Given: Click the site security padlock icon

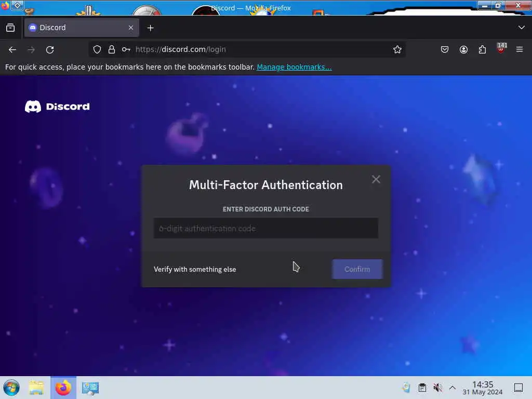Looking at the screenshot, I should 112,49.
